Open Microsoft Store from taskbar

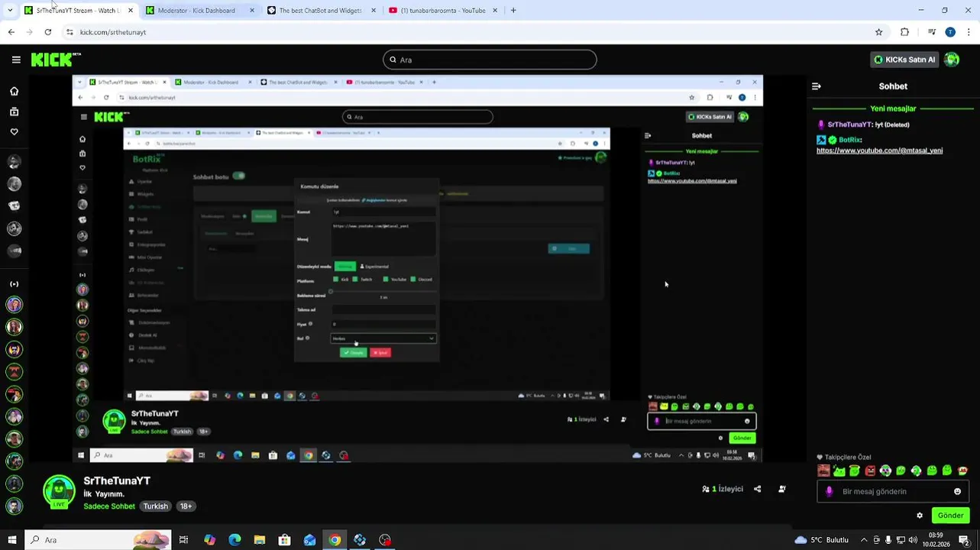[x=284, y=540]
